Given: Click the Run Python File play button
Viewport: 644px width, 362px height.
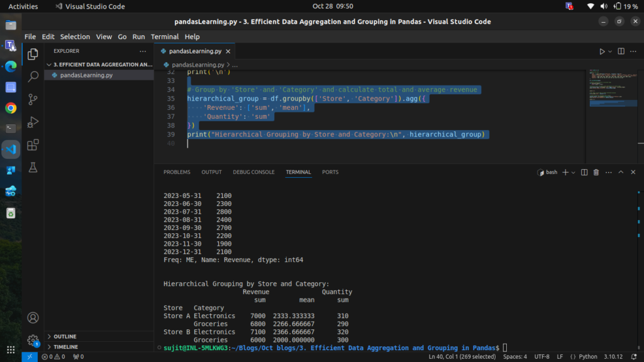Looking at the screenshot, I should coord(602,51).
